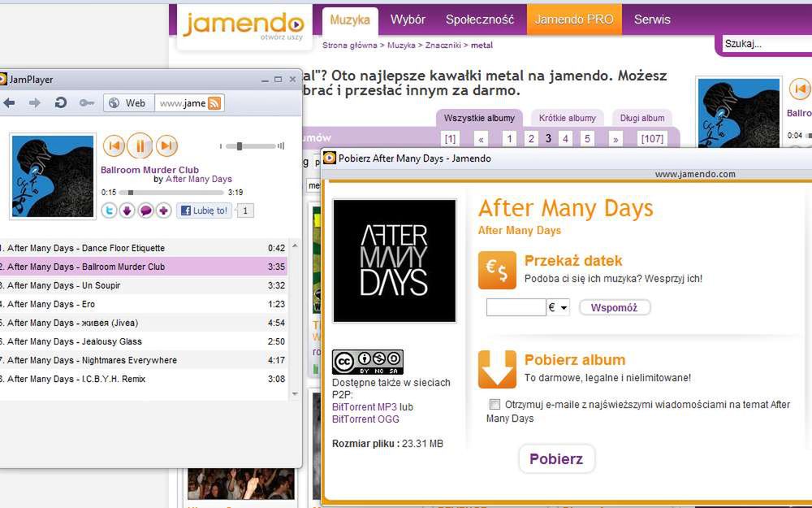The height and width of the screenshot is (508, 812).
Task: Play track I.C.B.Y.H. Remix
Action: (144, 379)
